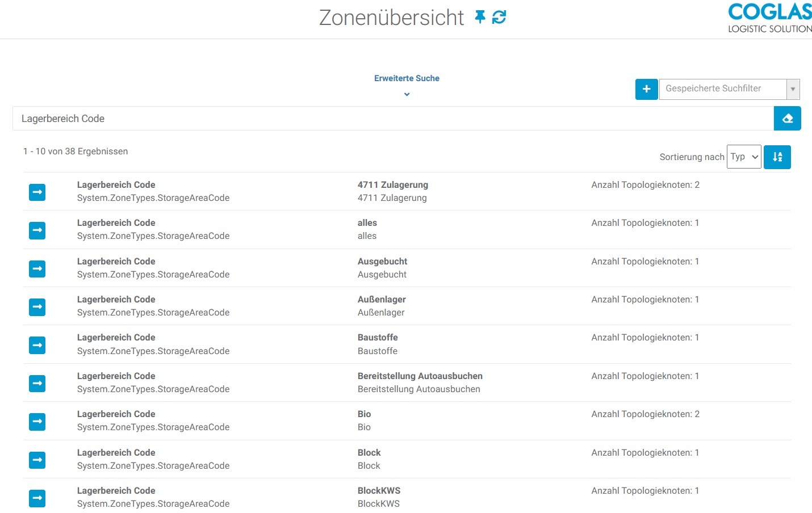
Task: Open the Bio zone with its arrow icon
Action: point(37,422)
